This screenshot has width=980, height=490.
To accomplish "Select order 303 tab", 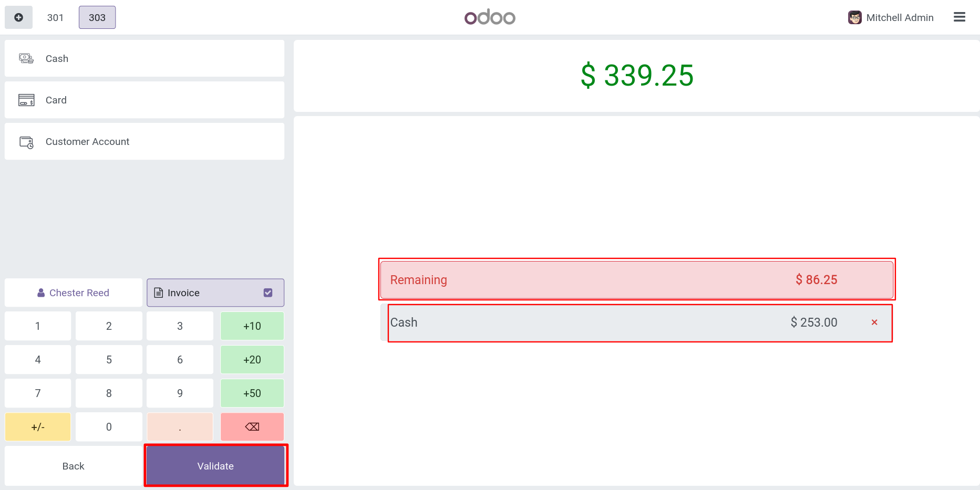I will click(x=97, y=17).
